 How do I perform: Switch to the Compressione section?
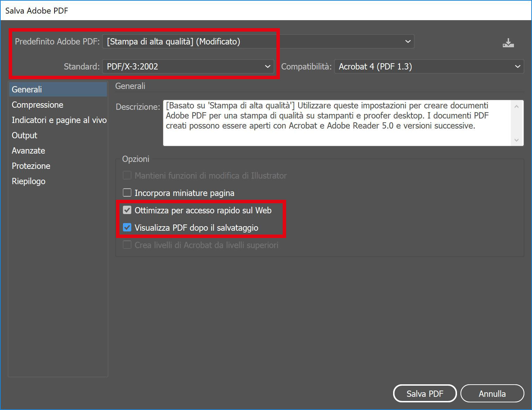point(38,105)
